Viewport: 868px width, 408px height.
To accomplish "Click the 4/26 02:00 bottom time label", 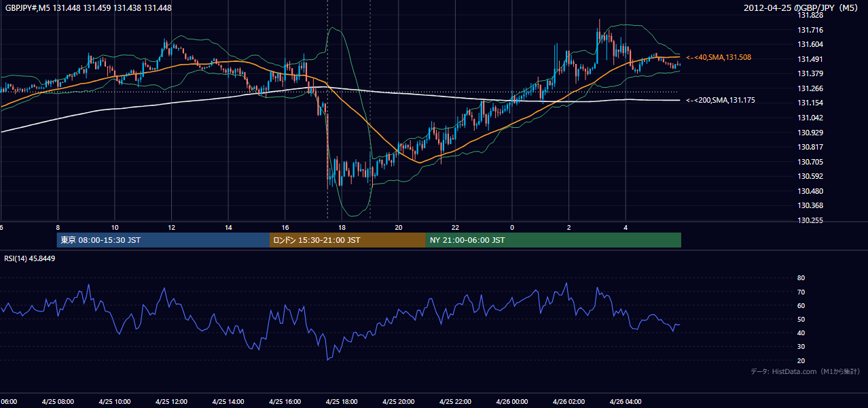I will coord(569,402).
